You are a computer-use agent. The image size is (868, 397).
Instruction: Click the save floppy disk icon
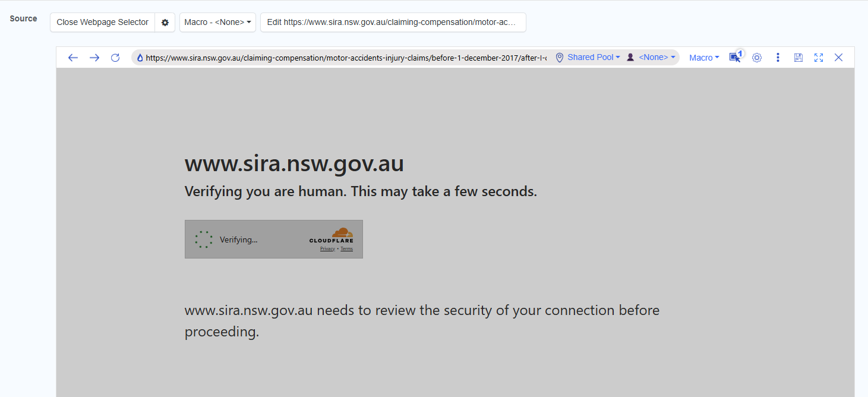pyautogui.click(x=798, y=58)
